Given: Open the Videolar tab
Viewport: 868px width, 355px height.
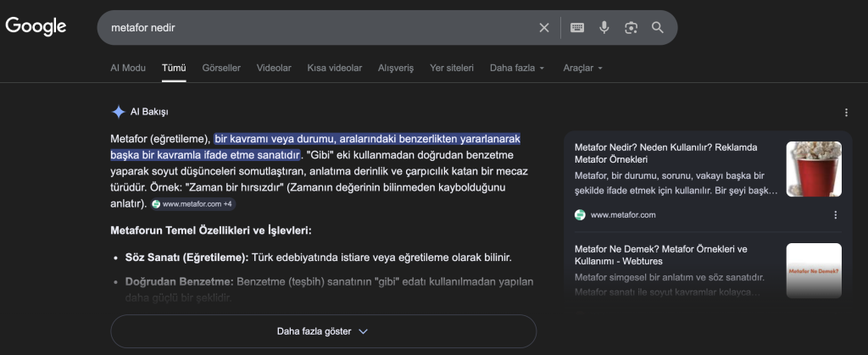Looking at the screenshot, I should tap(274, 68).
